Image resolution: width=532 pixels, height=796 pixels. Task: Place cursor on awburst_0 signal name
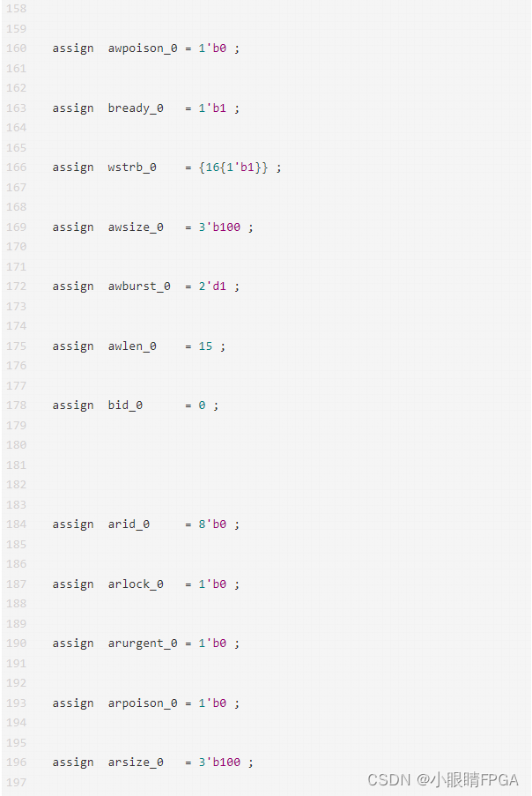click(139, 286)
